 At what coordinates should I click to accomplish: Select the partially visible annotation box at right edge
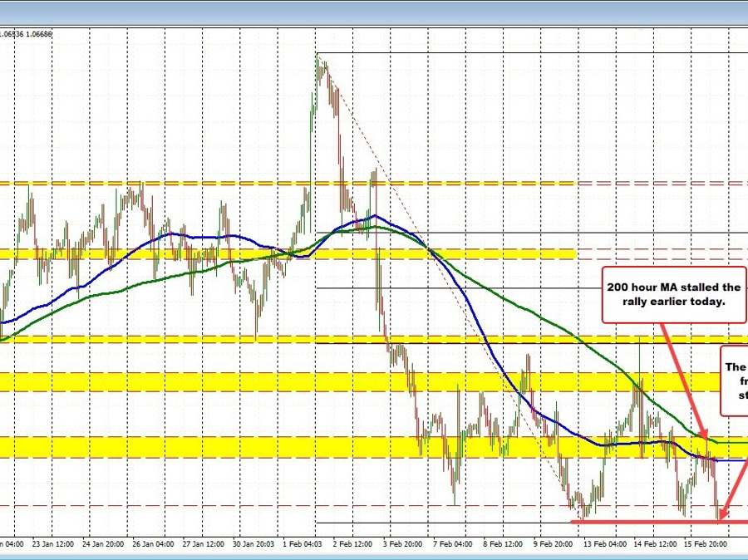coord(734,380)
